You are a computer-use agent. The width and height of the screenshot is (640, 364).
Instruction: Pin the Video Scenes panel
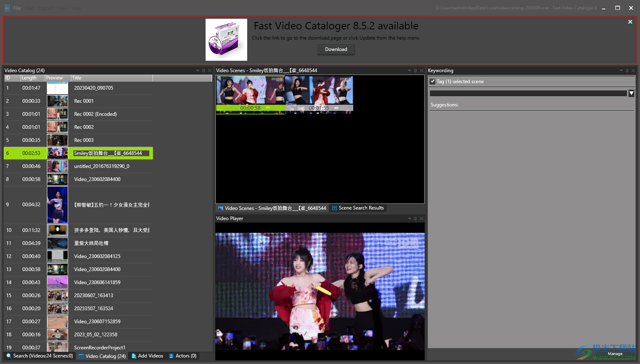pyautogui.click(x=416, y=71)
